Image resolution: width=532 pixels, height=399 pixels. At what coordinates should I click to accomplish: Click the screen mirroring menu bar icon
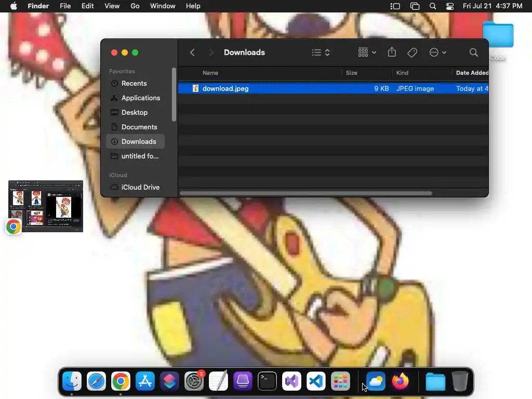pyautogui.click(x=415, y=6)
